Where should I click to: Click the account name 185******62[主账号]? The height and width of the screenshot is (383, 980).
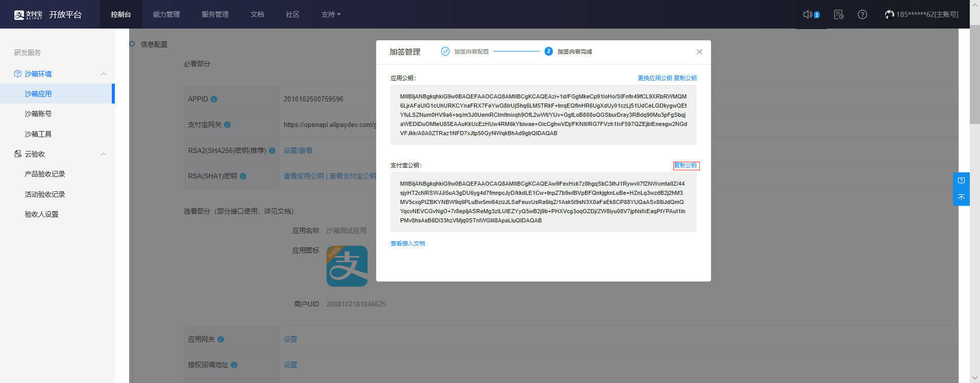pos(927,14)
